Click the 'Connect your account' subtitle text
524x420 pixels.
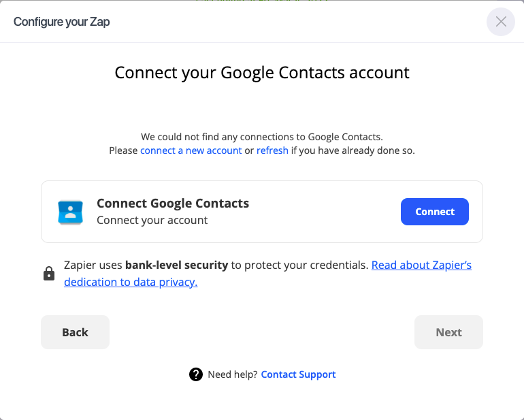pyautogui.click(x=152, y=221)
